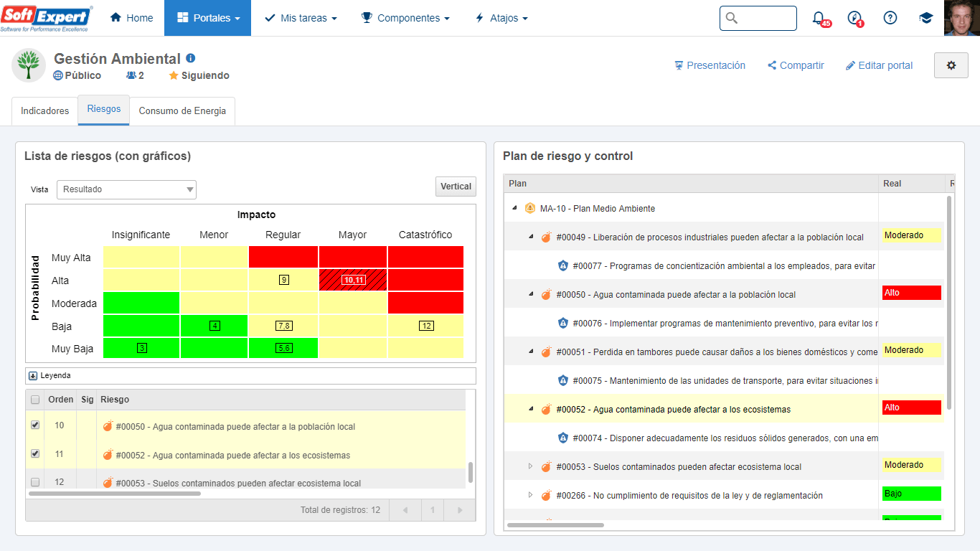This screenshot has height=551, width=980.
Task: Uncheck the checkbox for risk order 10
Action: (35, 425)
